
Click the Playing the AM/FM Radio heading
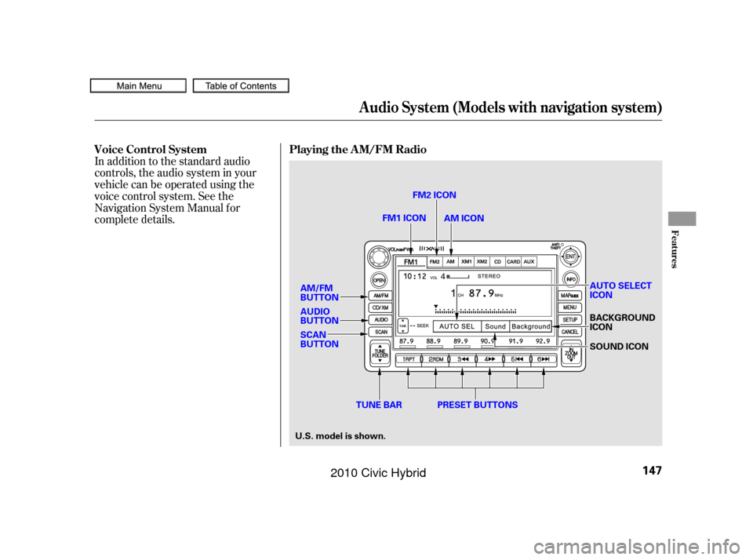point(358,149)
